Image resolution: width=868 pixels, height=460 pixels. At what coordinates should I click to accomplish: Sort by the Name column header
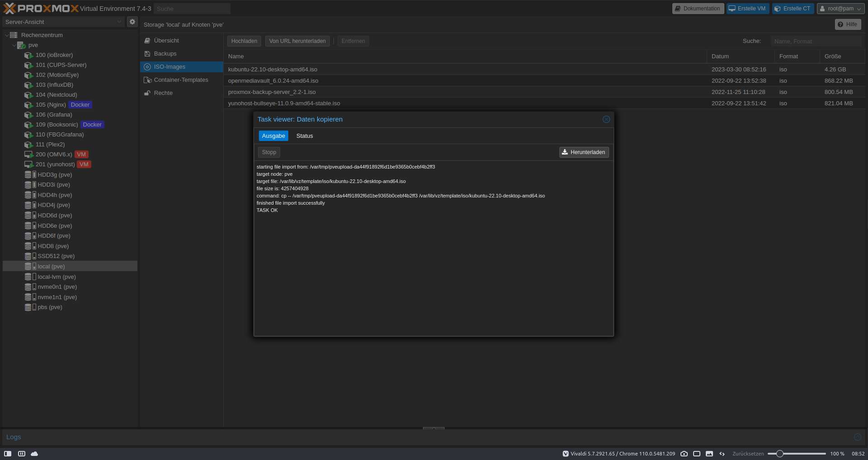pyautogui.click(x=465, y=56)
